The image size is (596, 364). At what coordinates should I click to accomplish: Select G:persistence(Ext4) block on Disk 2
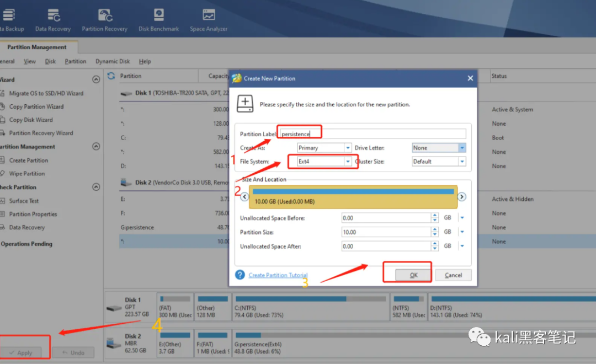(x=413, y=344)
